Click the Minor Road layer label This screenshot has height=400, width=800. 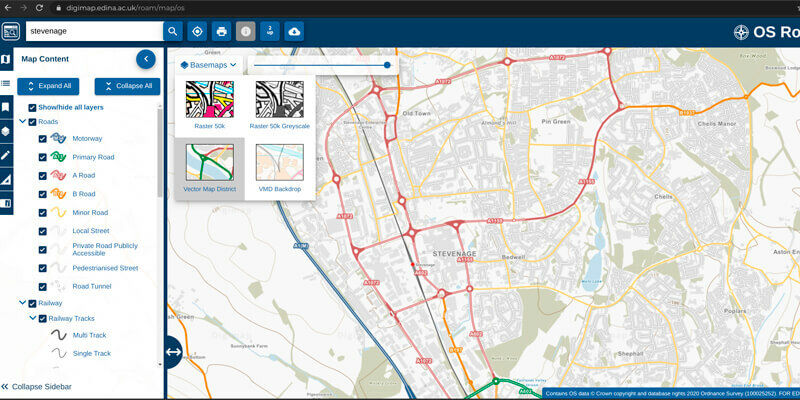point(90,213)
